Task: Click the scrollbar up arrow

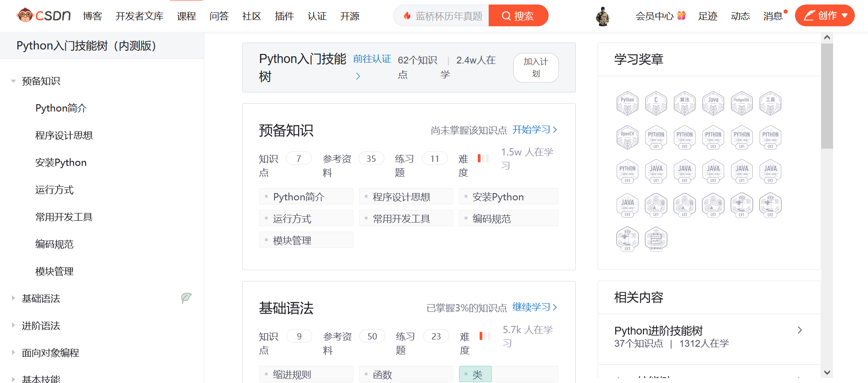Action: click(827, 38)
